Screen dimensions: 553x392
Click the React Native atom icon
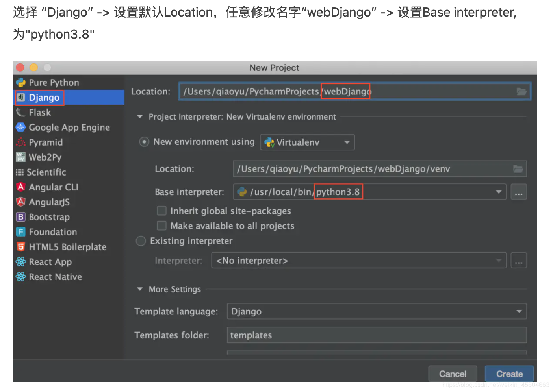(x=20, y=277)
